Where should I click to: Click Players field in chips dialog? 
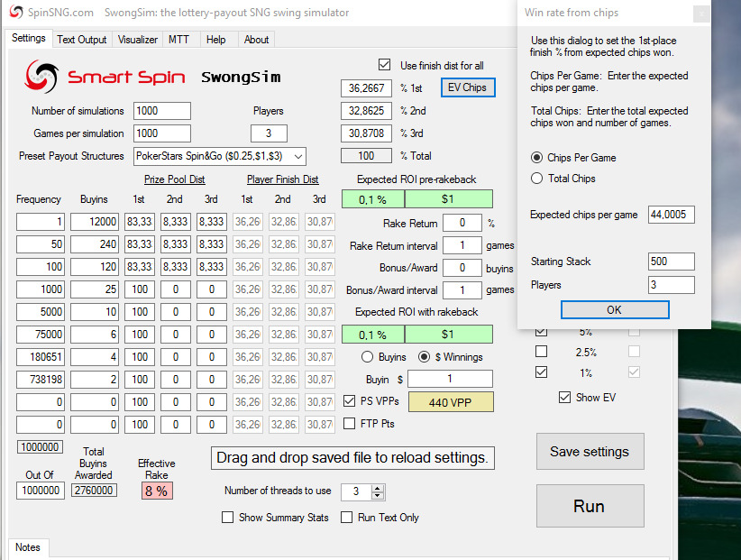[671, 285]
